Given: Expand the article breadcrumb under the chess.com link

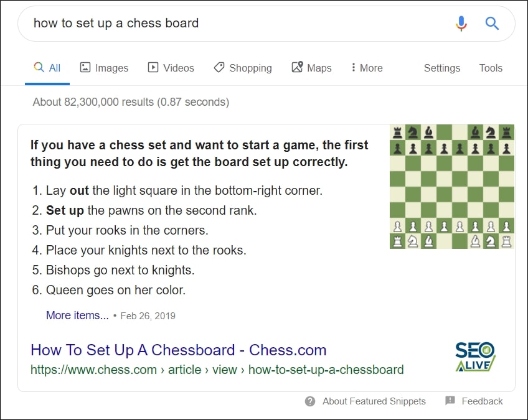Looking at the screenshot, I should click(x=185, y=370).
